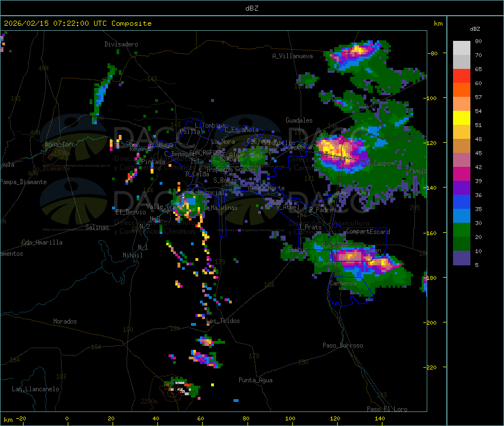Click the -200 km axis tick

click(x=431, y=322)
